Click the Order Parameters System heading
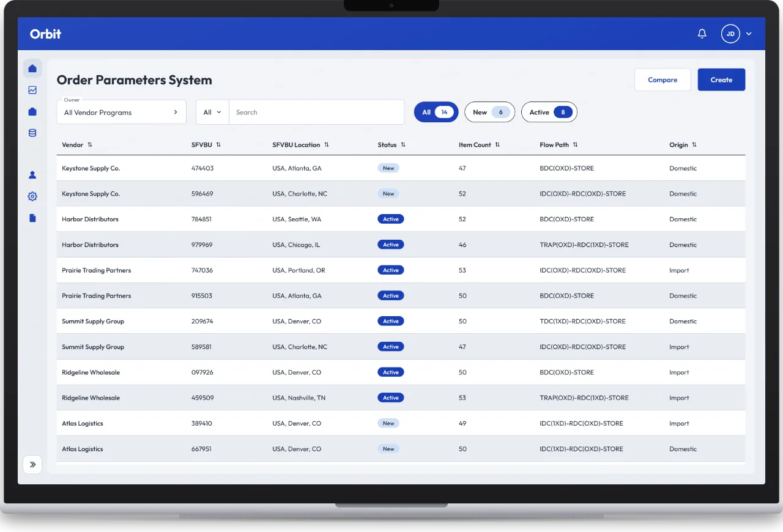This screenshot has height=532, width=783. pos(135,80)
